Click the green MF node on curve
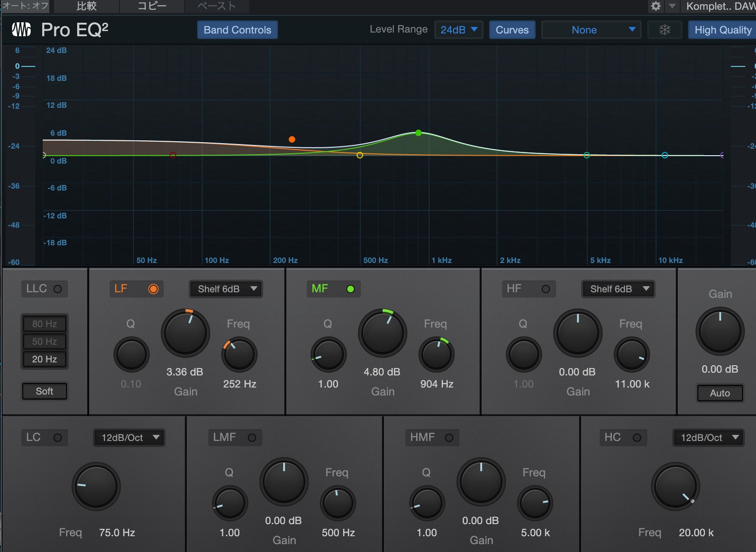 click(x=418, y=133)
